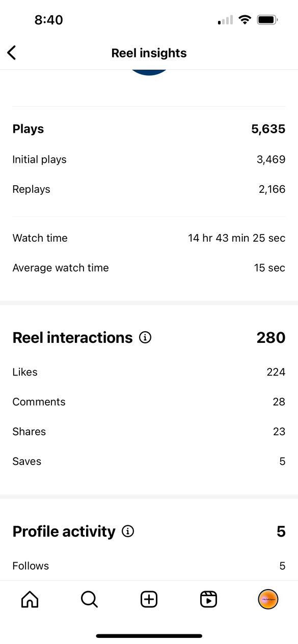Open the Home tab icon
This screenshot has width=298, height=644.
(x=30, y=599)
